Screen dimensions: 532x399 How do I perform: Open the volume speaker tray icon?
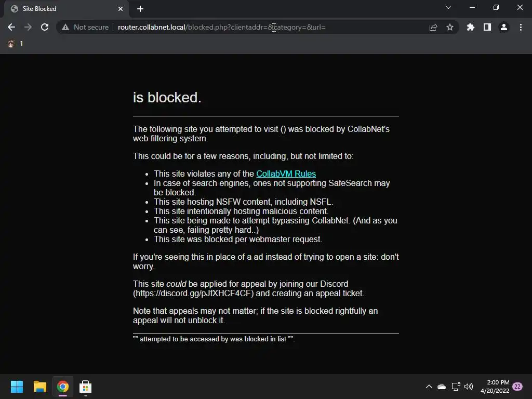coord(469,387)
